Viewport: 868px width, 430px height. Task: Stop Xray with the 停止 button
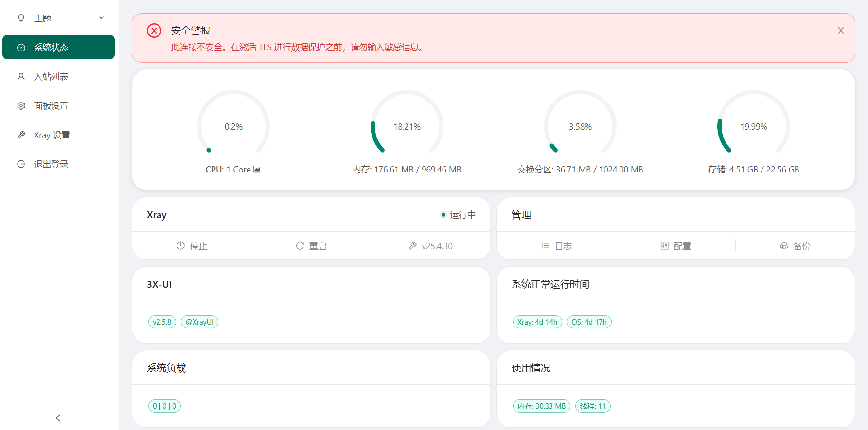pos(192,246)
